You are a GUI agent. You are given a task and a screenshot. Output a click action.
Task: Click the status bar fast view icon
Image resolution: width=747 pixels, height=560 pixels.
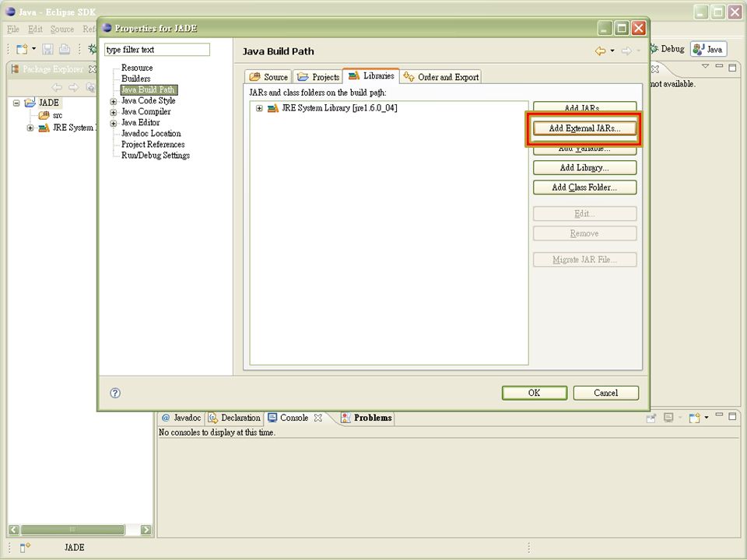[25, 548]
